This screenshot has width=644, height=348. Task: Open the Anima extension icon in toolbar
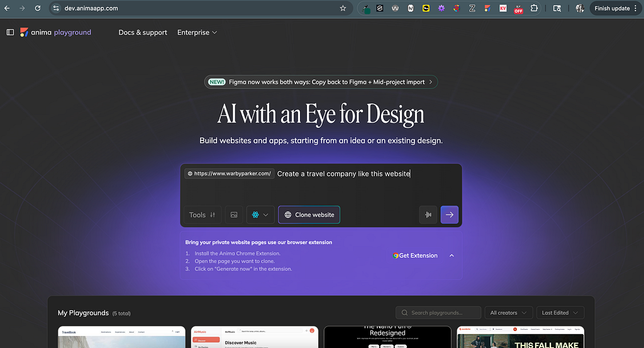487,8
